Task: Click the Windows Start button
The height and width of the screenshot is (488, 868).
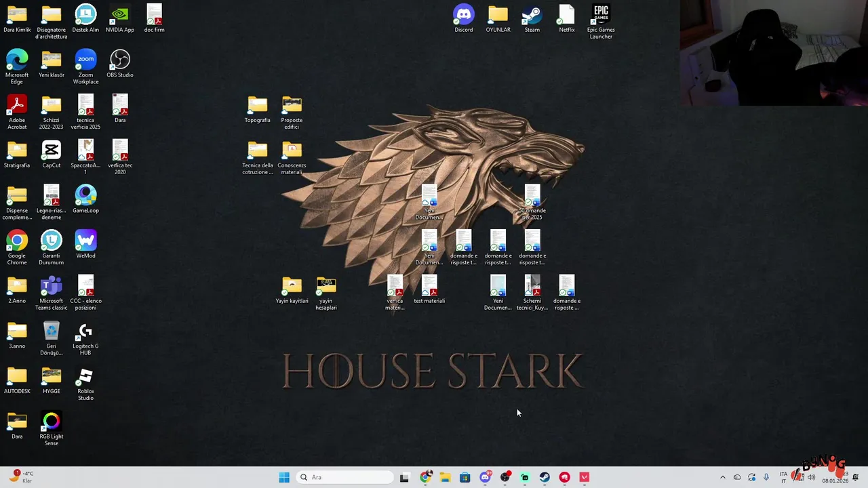Action: [x=284, y=477]
